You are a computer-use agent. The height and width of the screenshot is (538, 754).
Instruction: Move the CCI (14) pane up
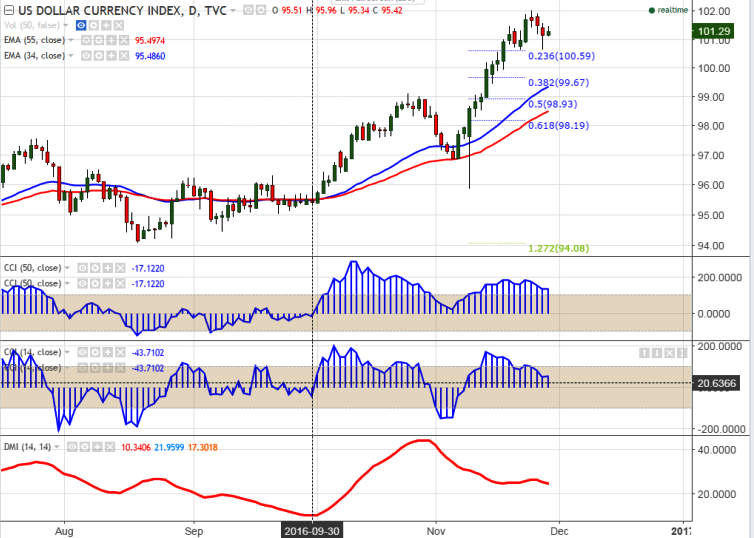point(644,353)
